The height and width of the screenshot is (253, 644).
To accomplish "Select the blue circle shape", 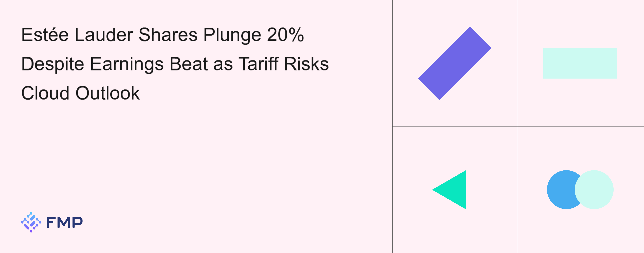I will click(560, 190).
